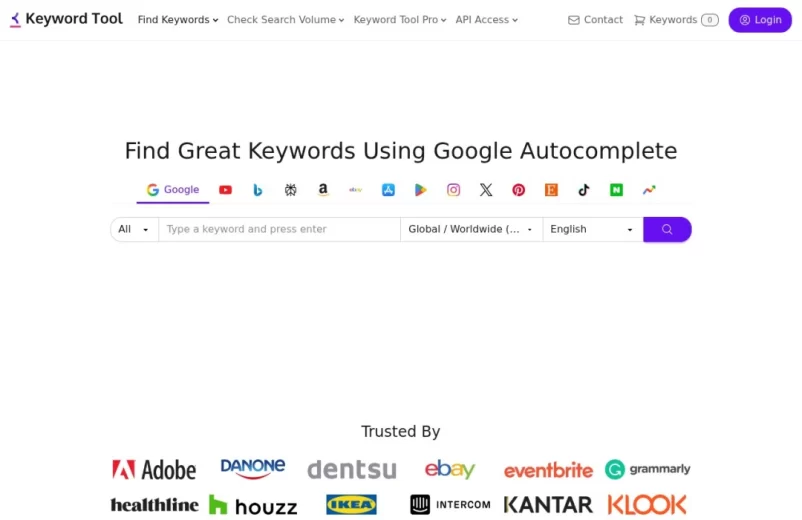Click the Healthline logo under Trusted By
Viewport: 802px width, 520px height.
click(154, 505)
